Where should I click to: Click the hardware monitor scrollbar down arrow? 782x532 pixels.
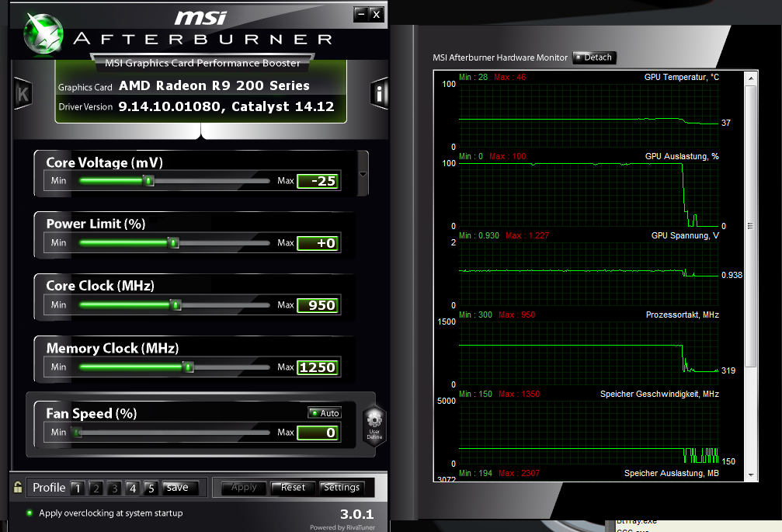coord(751,475)
